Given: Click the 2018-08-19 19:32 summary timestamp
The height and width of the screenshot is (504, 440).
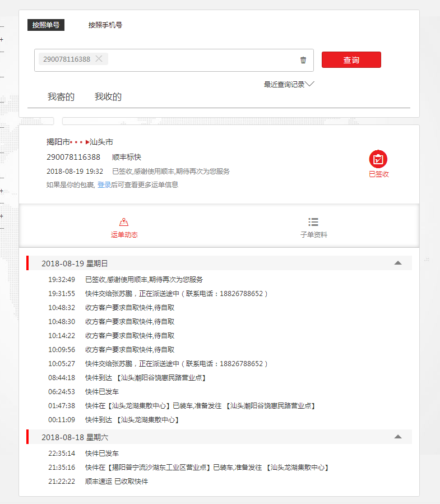Looking at the screenshot, I should point(75,172).
